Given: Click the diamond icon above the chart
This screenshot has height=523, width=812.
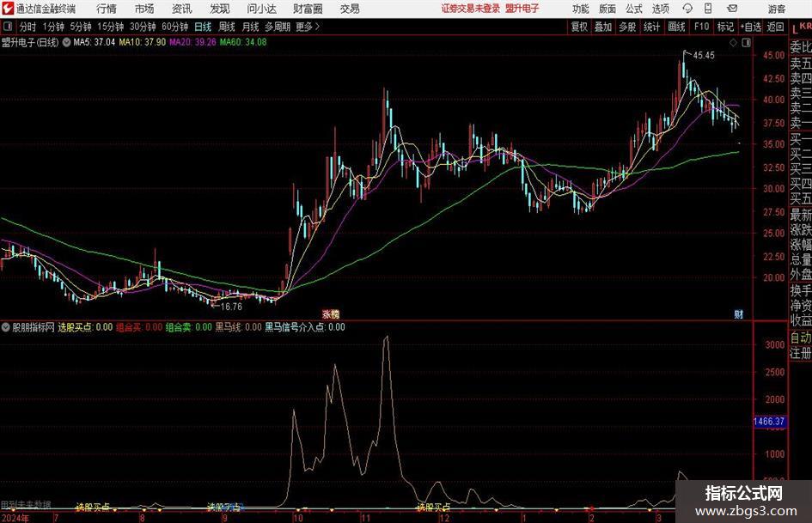Looking at the screenshot, I should pyautogui.click(x=733, y=43).
